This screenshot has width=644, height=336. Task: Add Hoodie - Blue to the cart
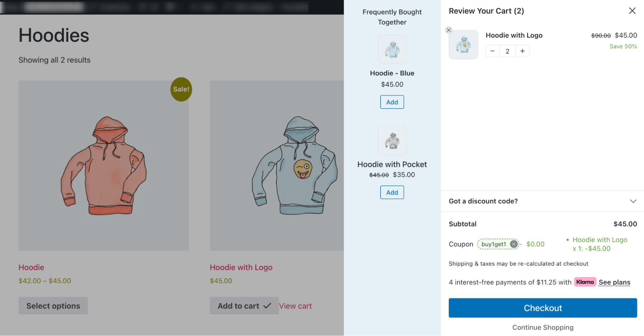pos(392,102)
